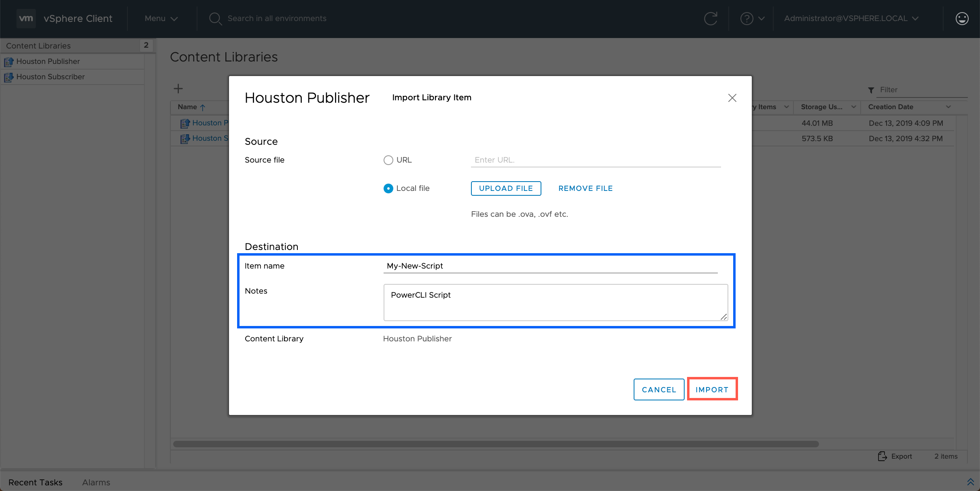Click the plus icon to create library
Image resolution: width=980 pixels, height=491 pixels.
click(178, 89)
